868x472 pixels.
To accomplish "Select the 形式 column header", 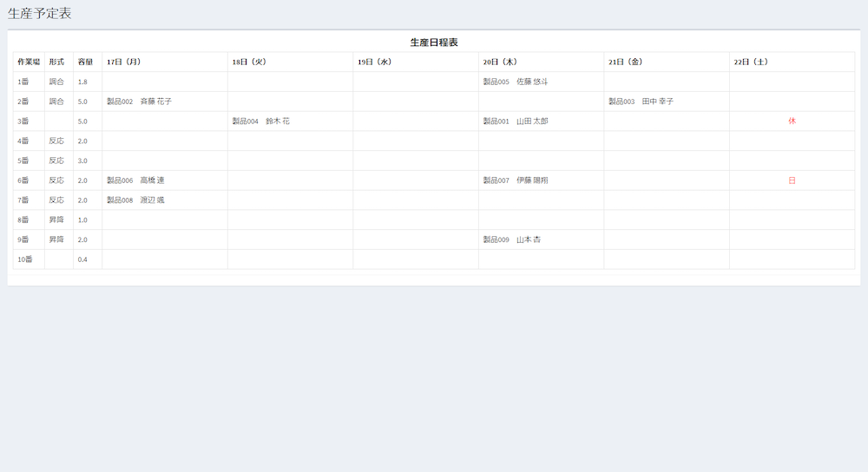I will tap(57, 62).
